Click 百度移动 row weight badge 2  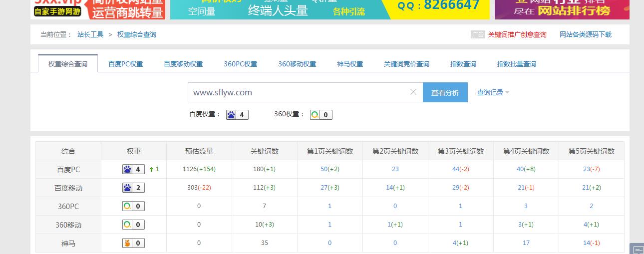click(x=134, y=188)
